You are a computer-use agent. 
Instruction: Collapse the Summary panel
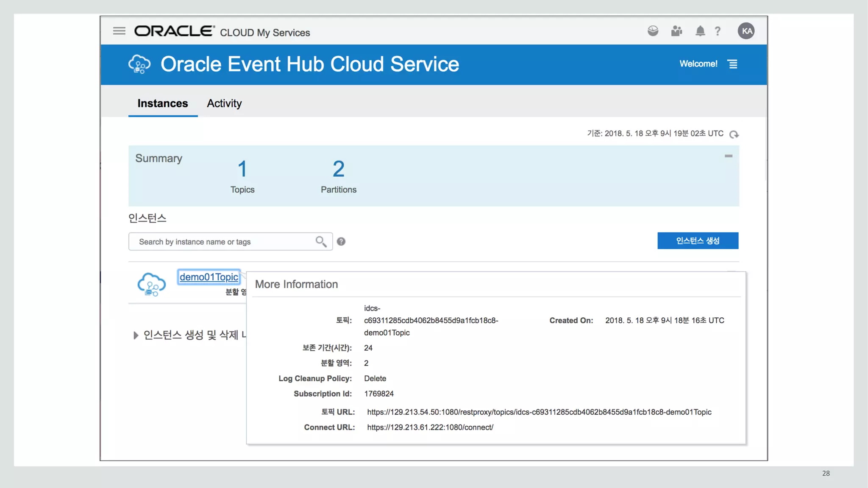coord(728,156)
